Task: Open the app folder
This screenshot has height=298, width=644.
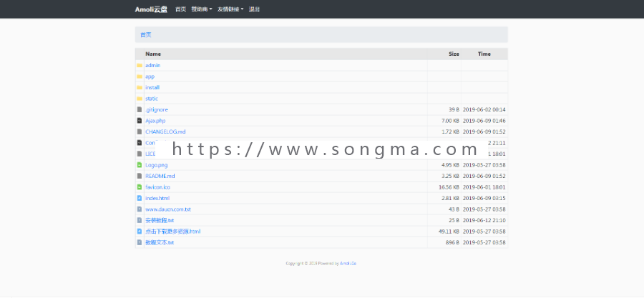Action: click(x=150, y=76)
